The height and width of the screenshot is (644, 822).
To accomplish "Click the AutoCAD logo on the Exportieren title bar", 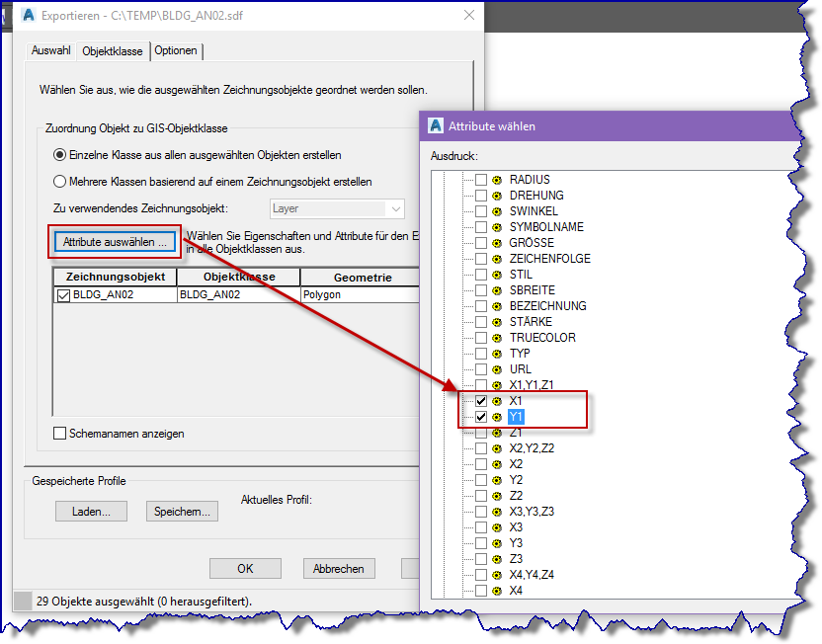I will tap(26, 16).
